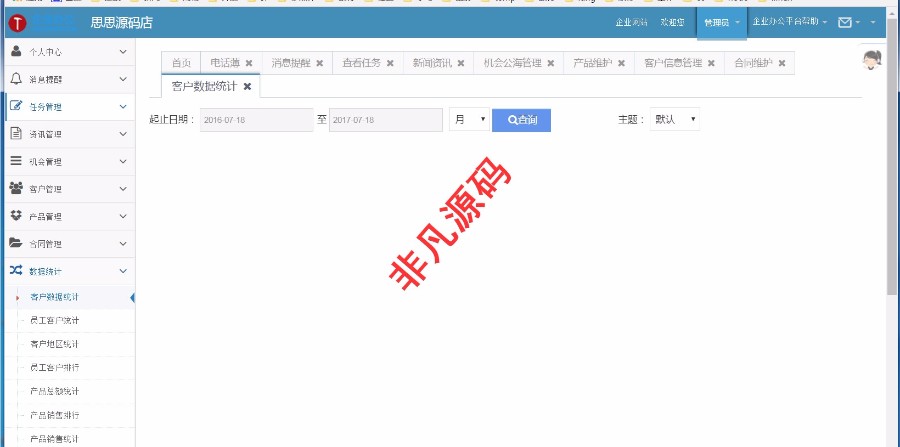Select 员工客户排行 in sidebar
Viewport: 900px width, 447px height.
(x=55, y=368)
